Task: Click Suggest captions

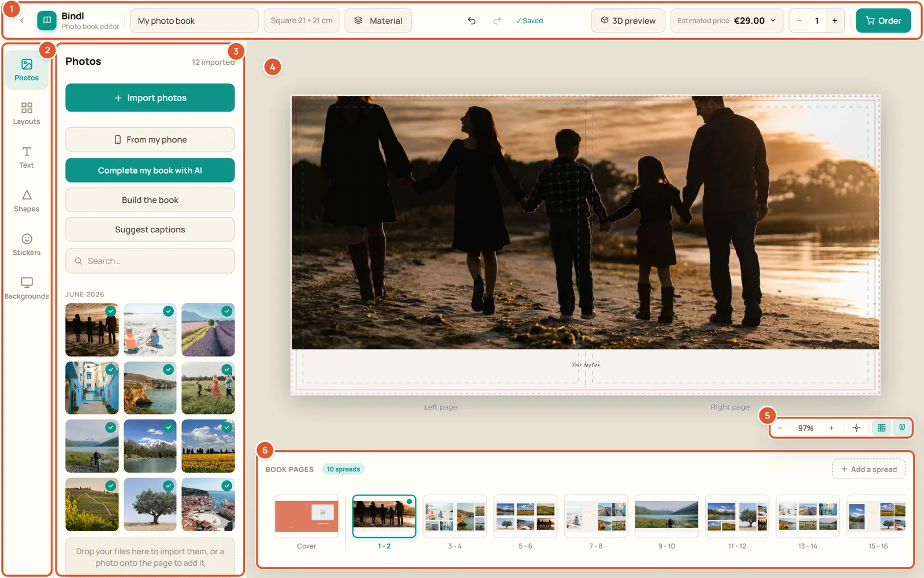Action: click(150, 229)
